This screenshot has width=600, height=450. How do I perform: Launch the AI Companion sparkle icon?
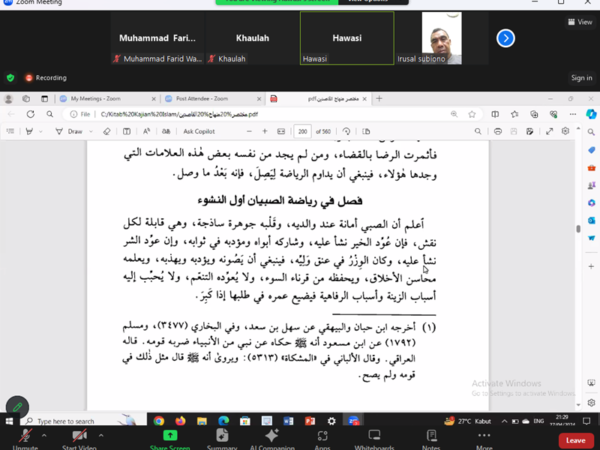click(x=272, y=435)
